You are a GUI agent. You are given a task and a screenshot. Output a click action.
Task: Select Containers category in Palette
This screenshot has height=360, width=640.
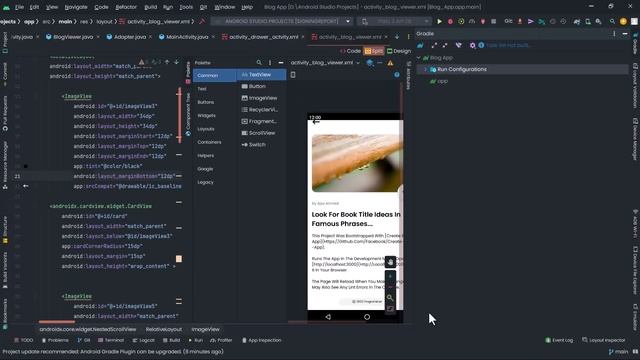209,142
